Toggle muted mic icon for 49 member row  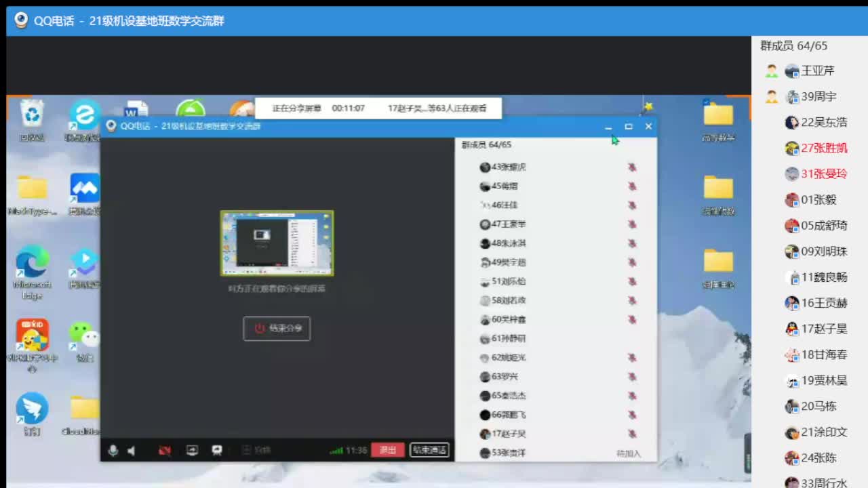(x=632, y=262)
